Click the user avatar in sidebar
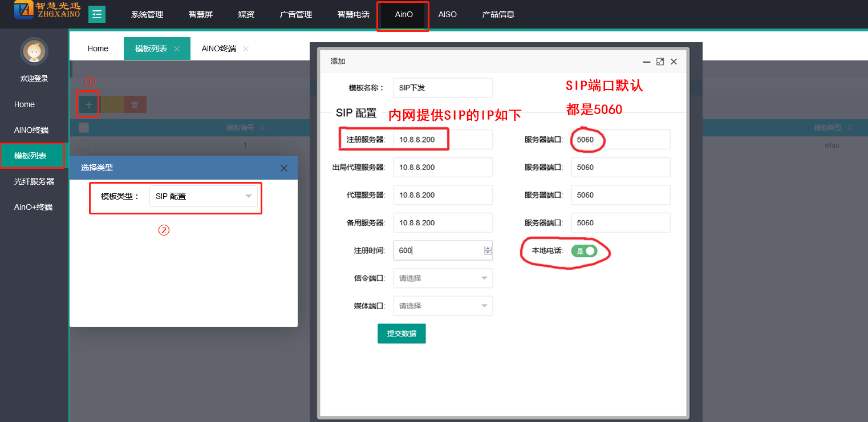 (34, 52)
